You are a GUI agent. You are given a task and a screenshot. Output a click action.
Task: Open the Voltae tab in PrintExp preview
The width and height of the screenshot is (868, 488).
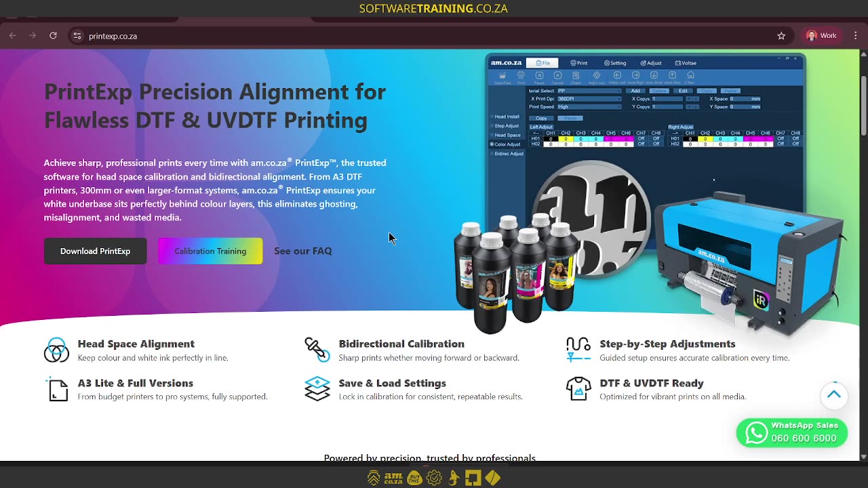point(686,63)
